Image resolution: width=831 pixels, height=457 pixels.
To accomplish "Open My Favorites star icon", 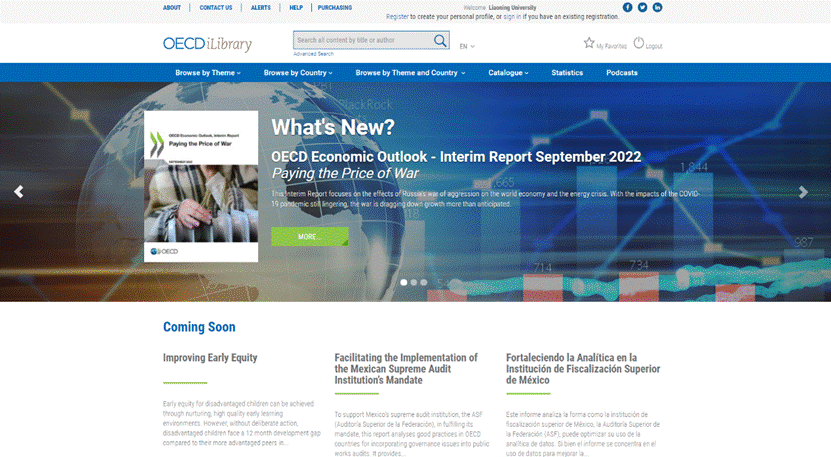I will pos(589,43).
